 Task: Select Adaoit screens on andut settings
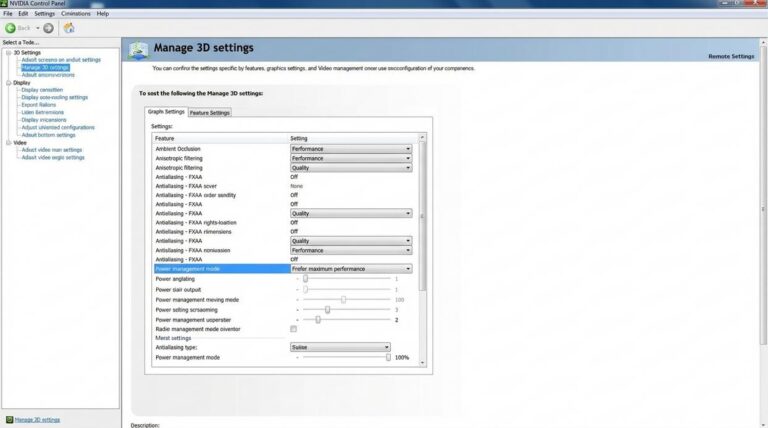click(x=61, y=60)
